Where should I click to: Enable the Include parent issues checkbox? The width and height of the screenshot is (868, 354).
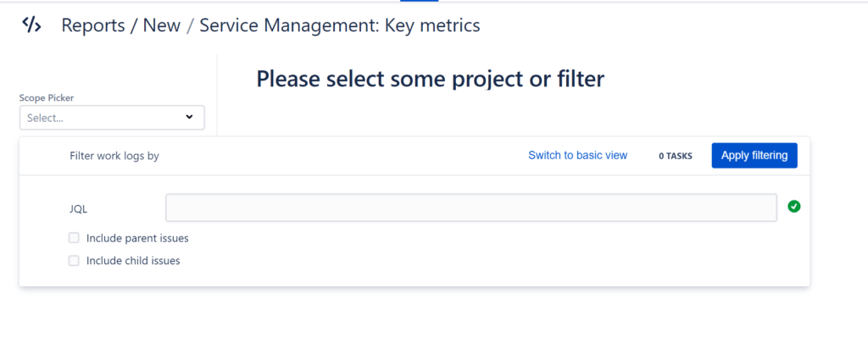(x=74, y=238)
